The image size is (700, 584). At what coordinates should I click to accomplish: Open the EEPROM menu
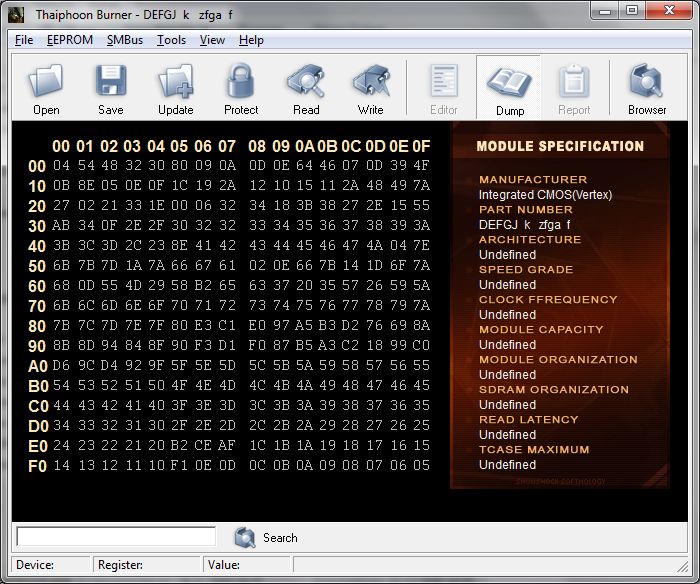tap(70, 40)
